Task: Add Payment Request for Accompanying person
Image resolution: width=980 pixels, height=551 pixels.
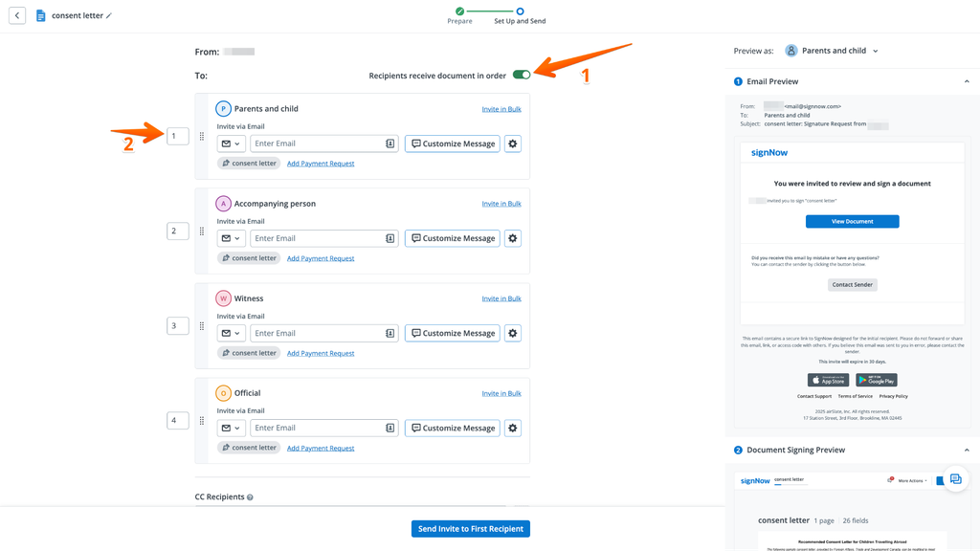Action: click(x=321, y=258)
